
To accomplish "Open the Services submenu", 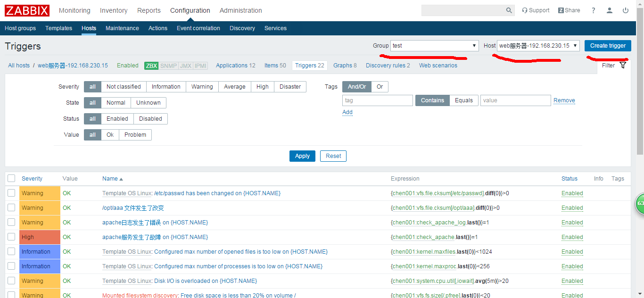I will [275, 28].
